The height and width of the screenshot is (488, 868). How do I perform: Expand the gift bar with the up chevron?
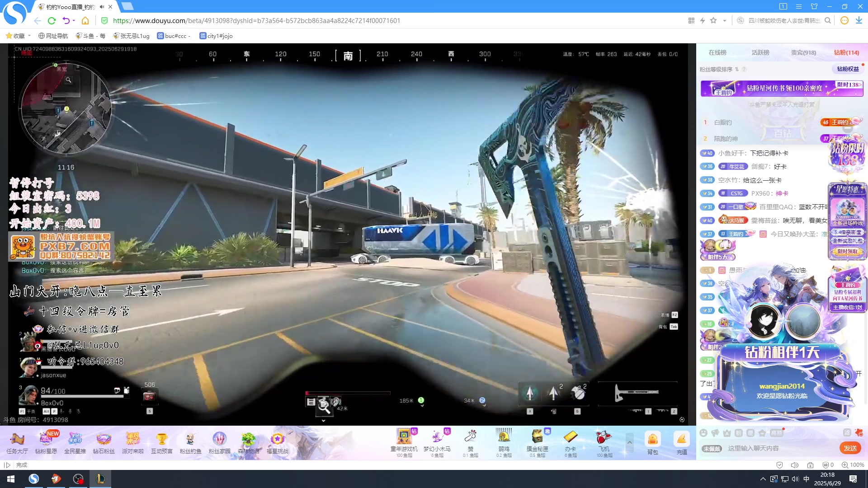tap(629, 442)
